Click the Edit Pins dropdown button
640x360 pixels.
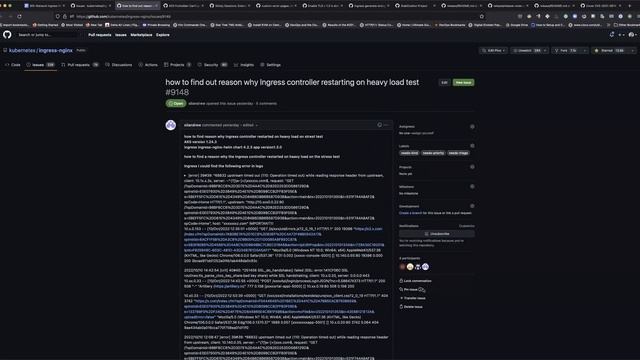[x=493, y=51]
